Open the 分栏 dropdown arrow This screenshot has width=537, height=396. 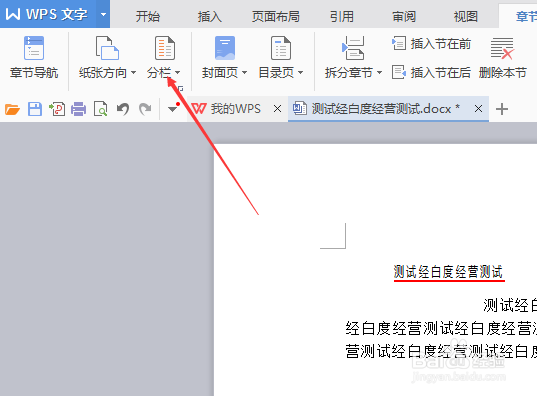[x=177, y=73]
